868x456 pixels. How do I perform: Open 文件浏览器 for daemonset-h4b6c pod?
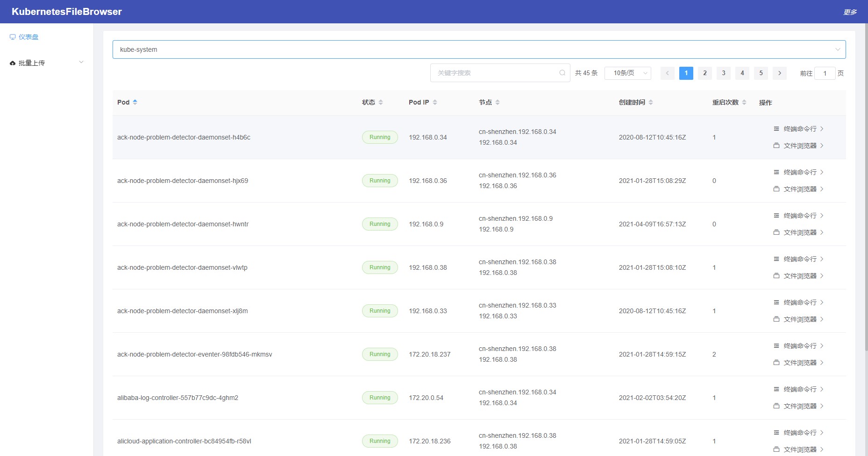click(799, 146)
